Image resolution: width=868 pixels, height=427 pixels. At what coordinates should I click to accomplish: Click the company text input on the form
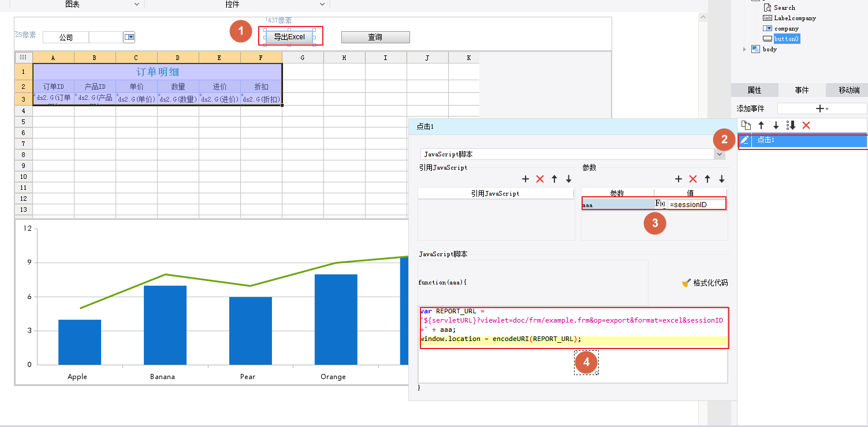106,38
